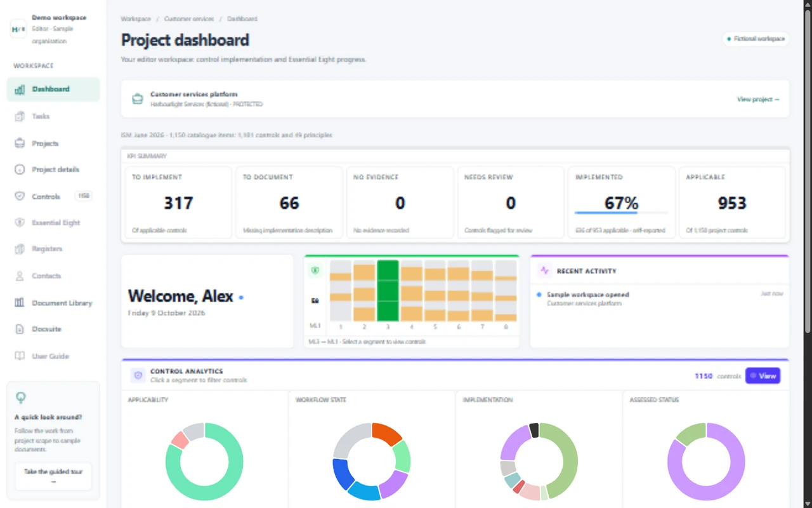Click the Sample workspace opened activity entry
This screenshot has height=508, width=812.
[660, 298]
